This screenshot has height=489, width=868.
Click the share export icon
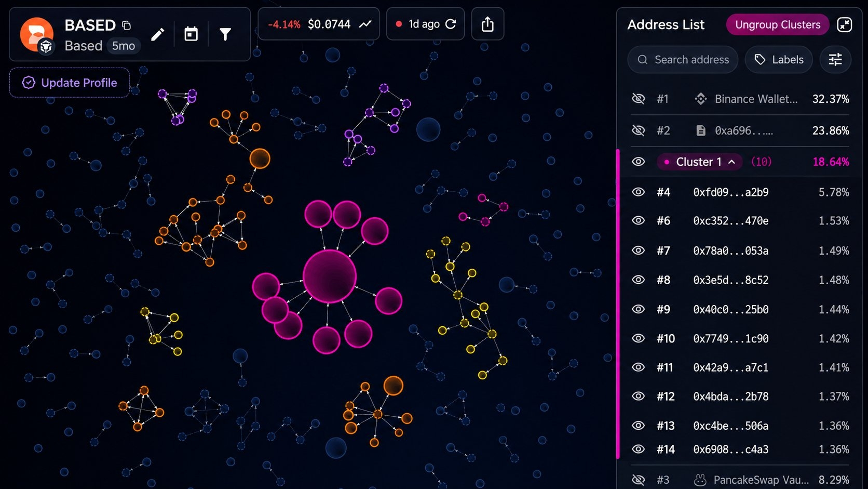point(487,24)
